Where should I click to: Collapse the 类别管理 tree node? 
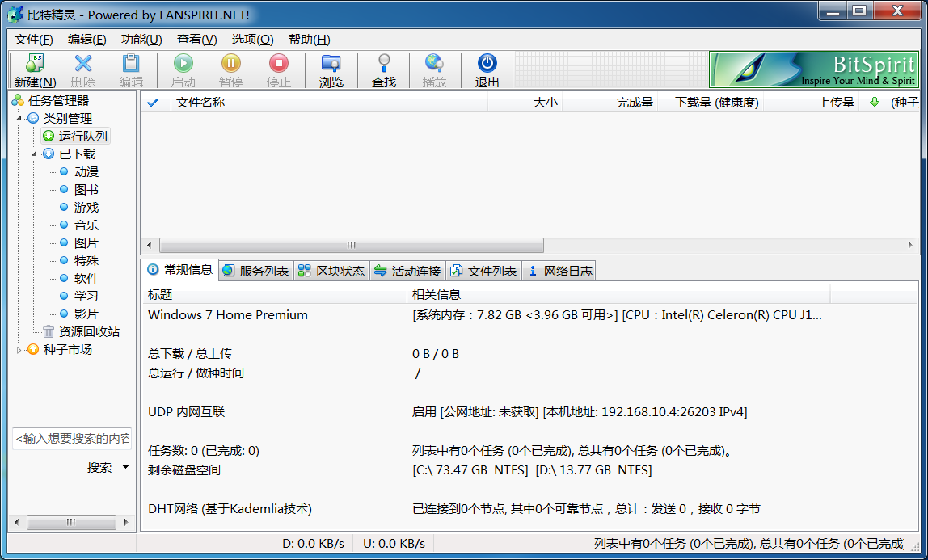point(19,119)
